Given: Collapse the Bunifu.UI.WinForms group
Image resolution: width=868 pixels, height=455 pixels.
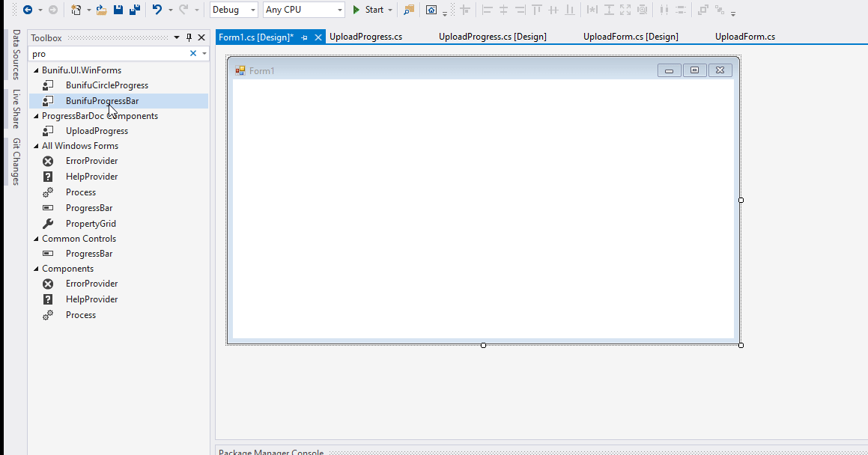Looking at the screenshot, I should [x=37, y=70].
